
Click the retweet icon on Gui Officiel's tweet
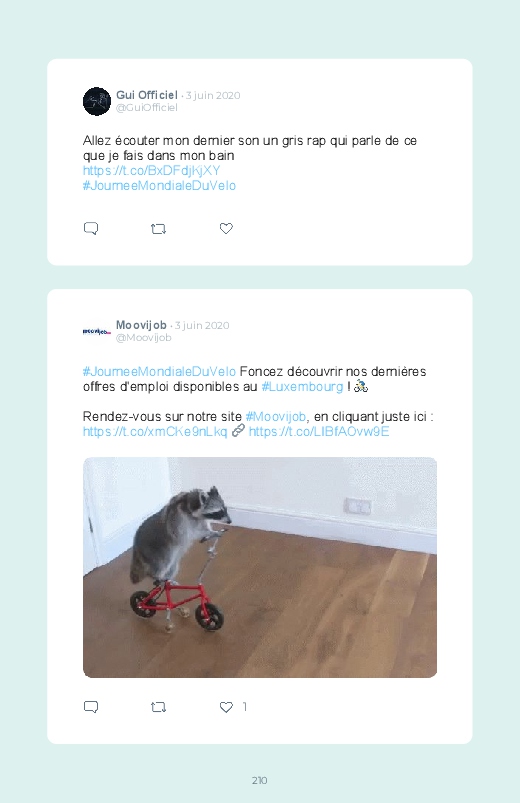pos(158,229)
